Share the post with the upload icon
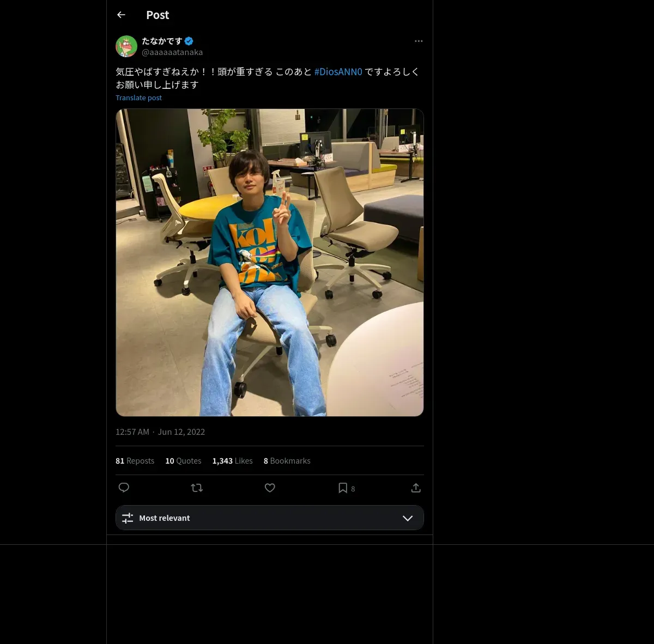The width and height of the screenshot is (654, 644). click(416, 488)
